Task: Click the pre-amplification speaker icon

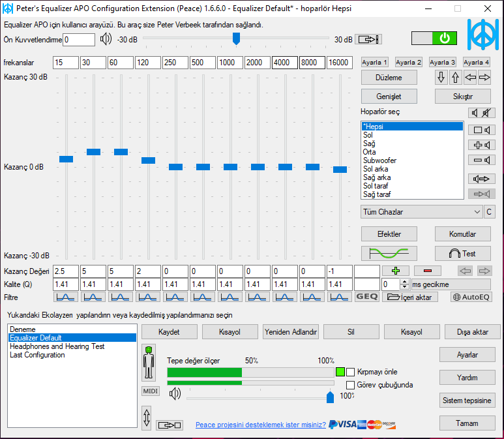Action: coord(106,39)
